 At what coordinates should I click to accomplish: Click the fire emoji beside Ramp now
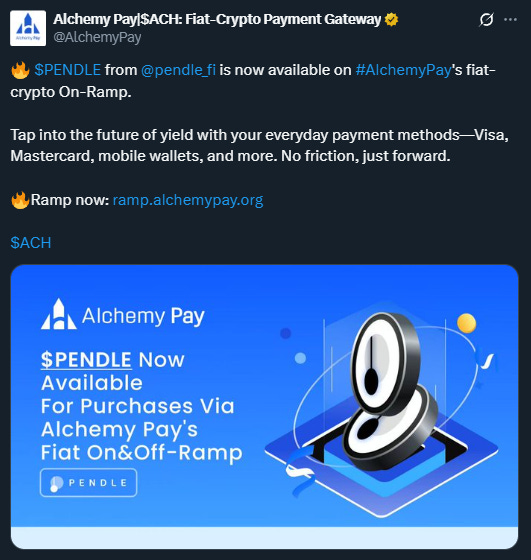(20, 200)
